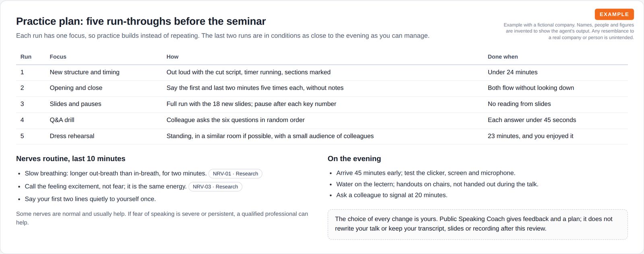Screen dimensions: 644x254
Task: Click the dashed disclaimer note box
Action: pos(478,224)
